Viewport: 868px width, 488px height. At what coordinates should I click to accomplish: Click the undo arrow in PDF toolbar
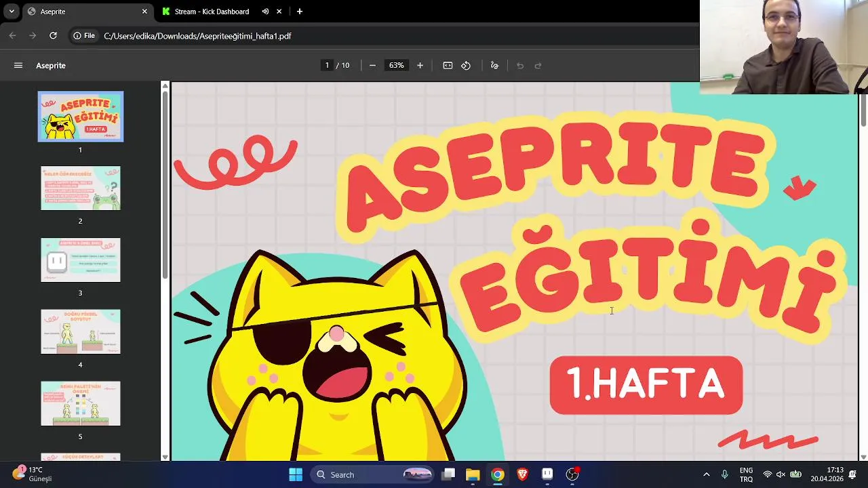pyautogui.click(x=520, y=66)
